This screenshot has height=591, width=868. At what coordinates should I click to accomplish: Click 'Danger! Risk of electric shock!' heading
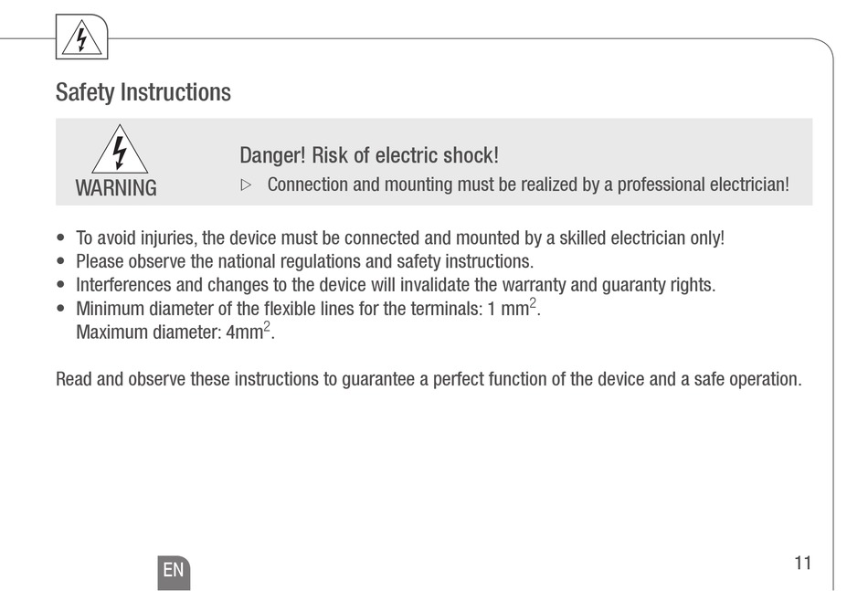[x=369, y=155]
